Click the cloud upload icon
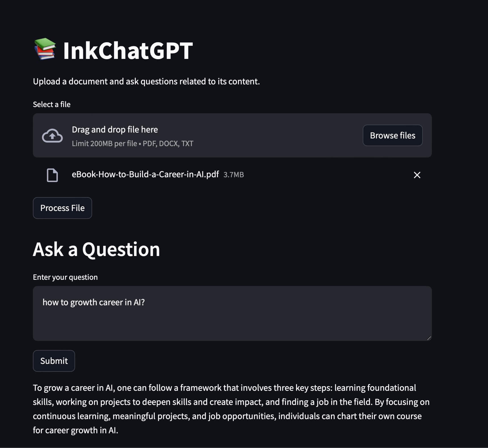 [x=52, y=136]
